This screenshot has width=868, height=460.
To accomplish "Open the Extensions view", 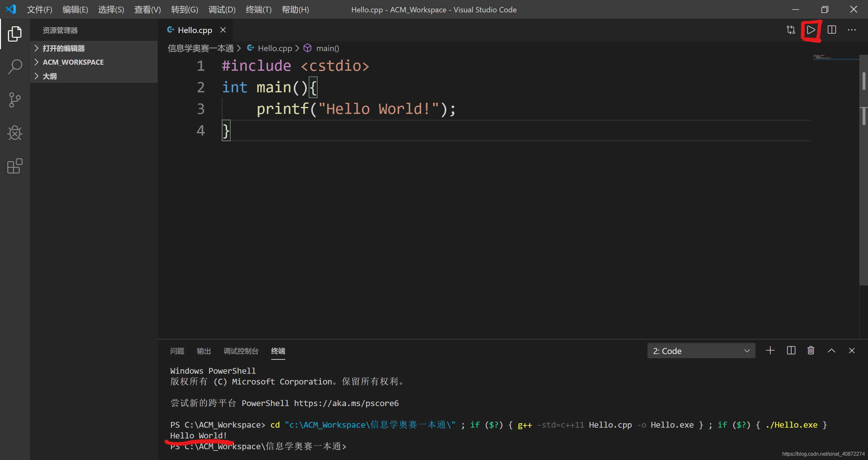I will pyautogui.click(x=15, y=166).
